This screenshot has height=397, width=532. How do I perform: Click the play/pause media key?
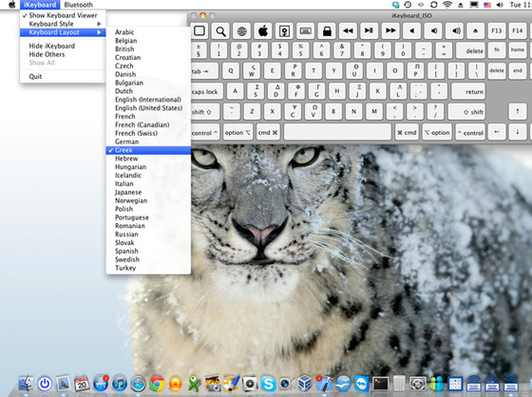click(370, 31)
